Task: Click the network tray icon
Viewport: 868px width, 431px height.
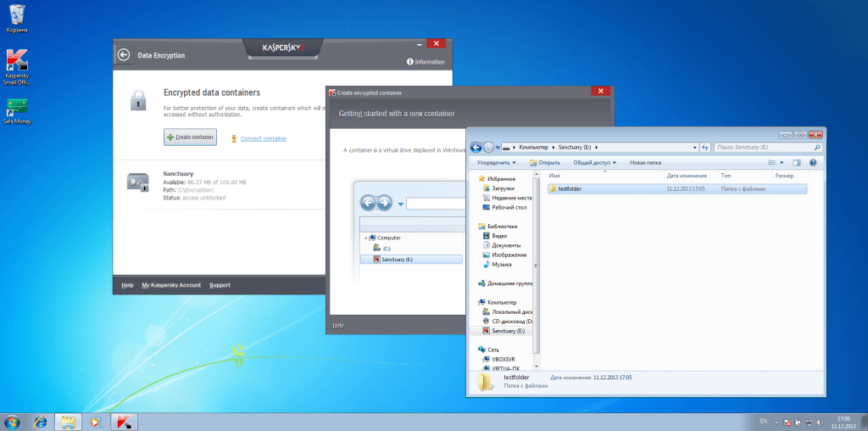Action: (x=808, y=423)
